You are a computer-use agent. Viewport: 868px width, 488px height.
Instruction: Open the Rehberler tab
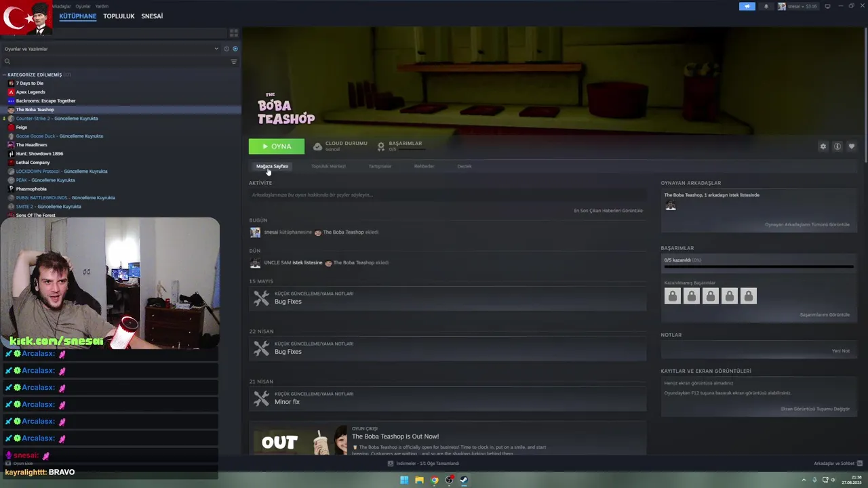click(425, 166)
